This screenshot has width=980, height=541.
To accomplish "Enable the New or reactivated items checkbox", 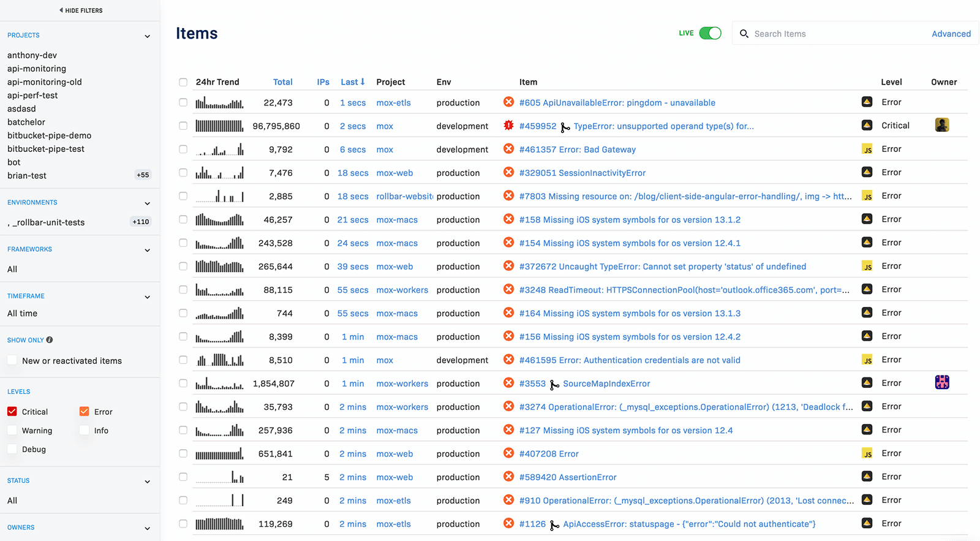I will click(x=12, y=360).
